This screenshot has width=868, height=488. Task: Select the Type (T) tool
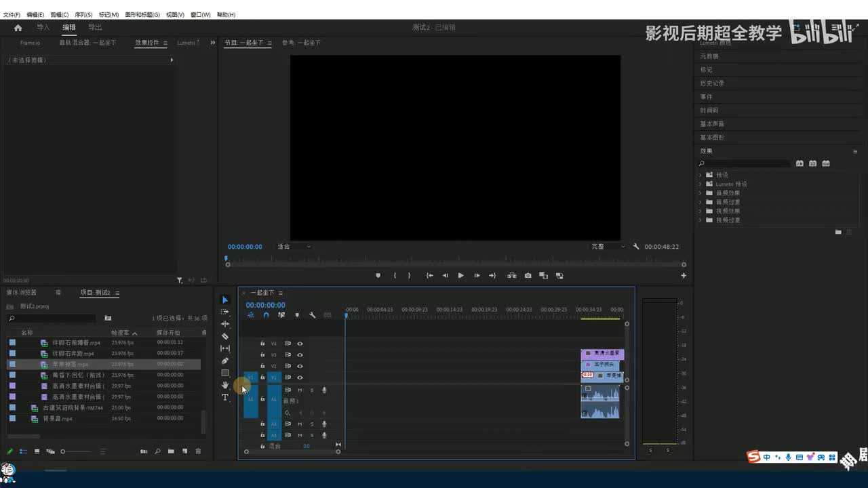[x=225, y=397]
